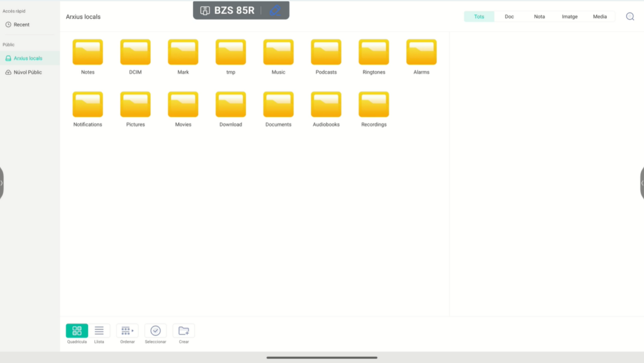Enable Seleccionar selection mode
This screenshot has width=644, height=363.
(x=155, y=331)
